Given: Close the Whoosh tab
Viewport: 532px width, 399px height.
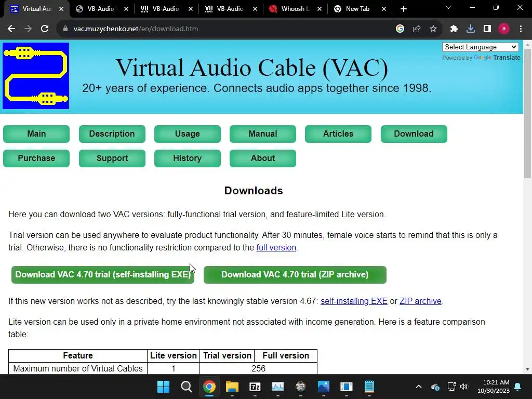Looking at the screenshot, I should [x=320, y=9].
